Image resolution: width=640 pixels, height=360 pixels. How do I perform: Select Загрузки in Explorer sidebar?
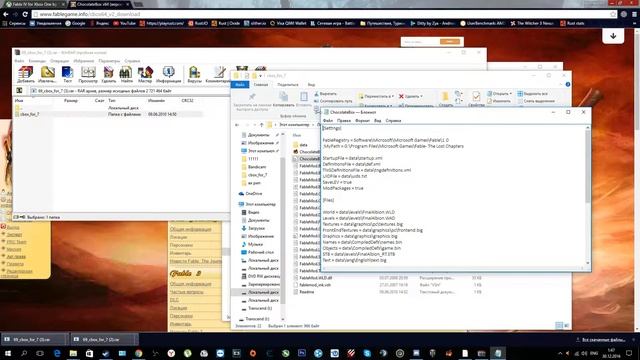tap(256, 228)
